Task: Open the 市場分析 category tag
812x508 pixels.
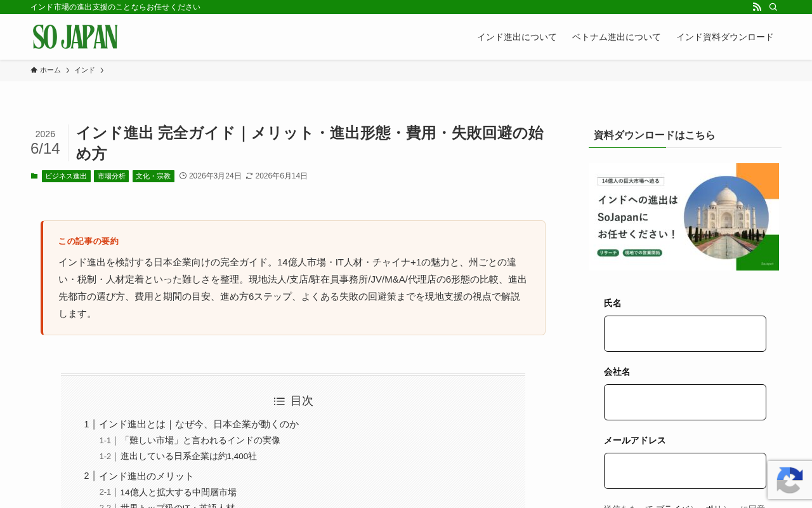Action: (x=112, y=176)
